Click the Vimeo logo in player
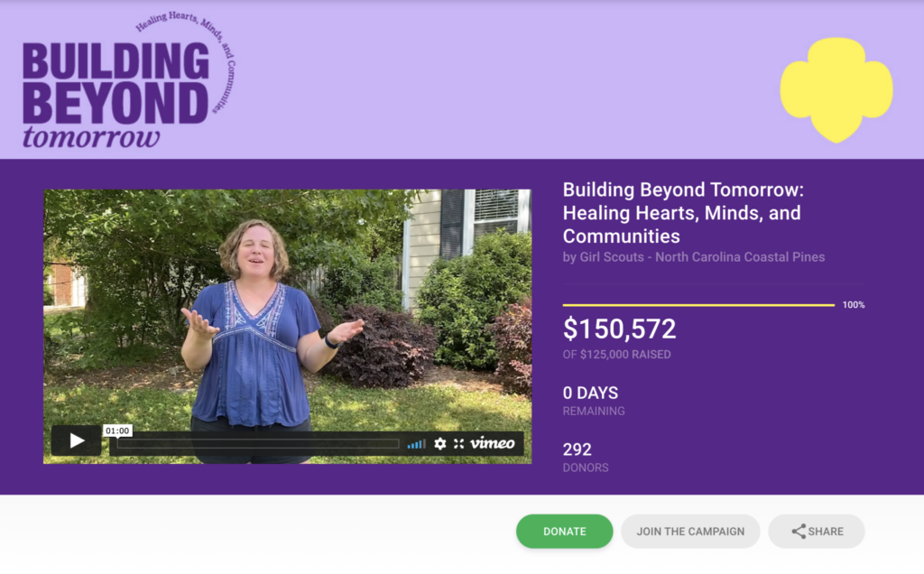 [x=493, y=443]
